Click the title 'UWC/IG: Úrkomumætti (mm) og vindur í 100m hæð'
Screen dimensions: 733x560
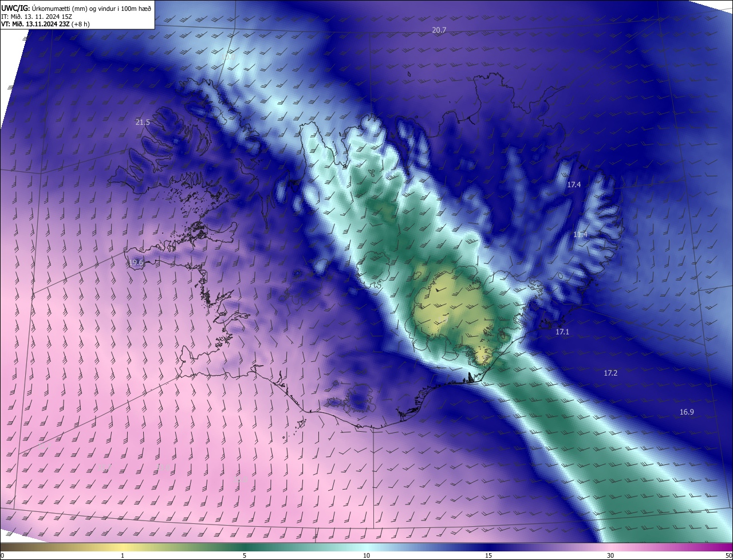[x=76, y=7]
